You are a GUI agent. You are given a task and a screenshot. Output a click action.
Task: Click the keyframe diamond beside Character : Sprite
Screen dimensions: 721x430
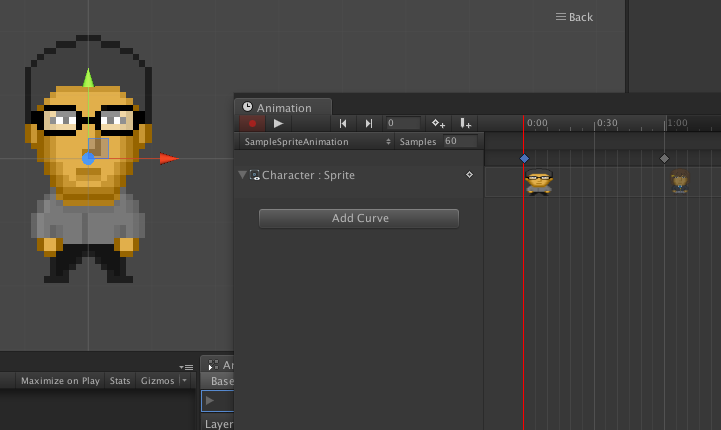469,175
